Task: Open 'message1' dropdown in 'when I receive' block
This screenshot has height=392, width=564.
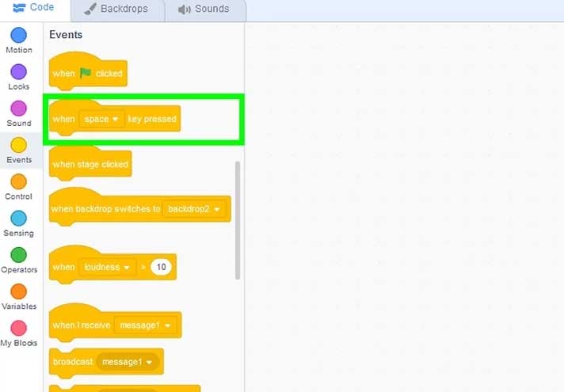Action: [x=145, y=325]
